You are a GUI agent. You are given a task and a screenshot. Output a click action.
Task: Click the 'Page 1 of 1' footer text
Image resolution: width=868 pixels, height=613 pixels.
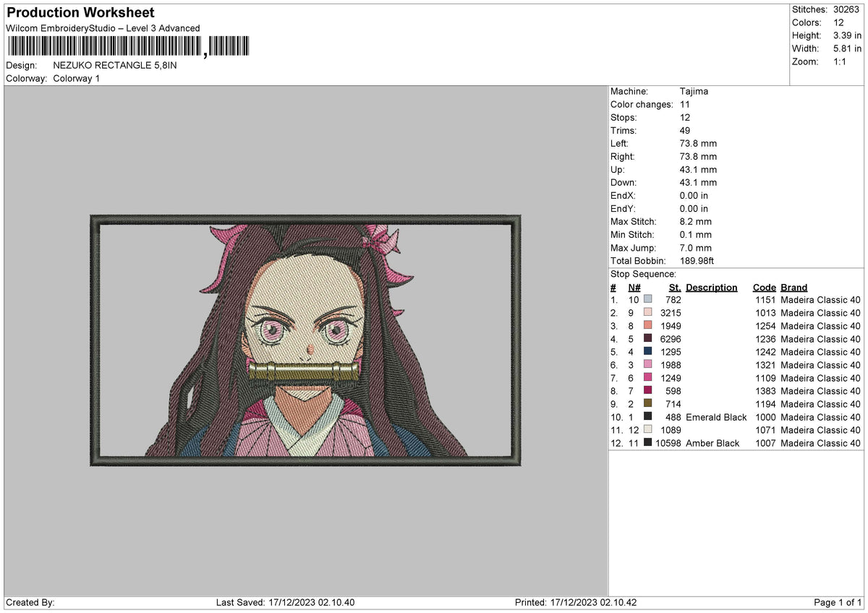click(838, 602)
